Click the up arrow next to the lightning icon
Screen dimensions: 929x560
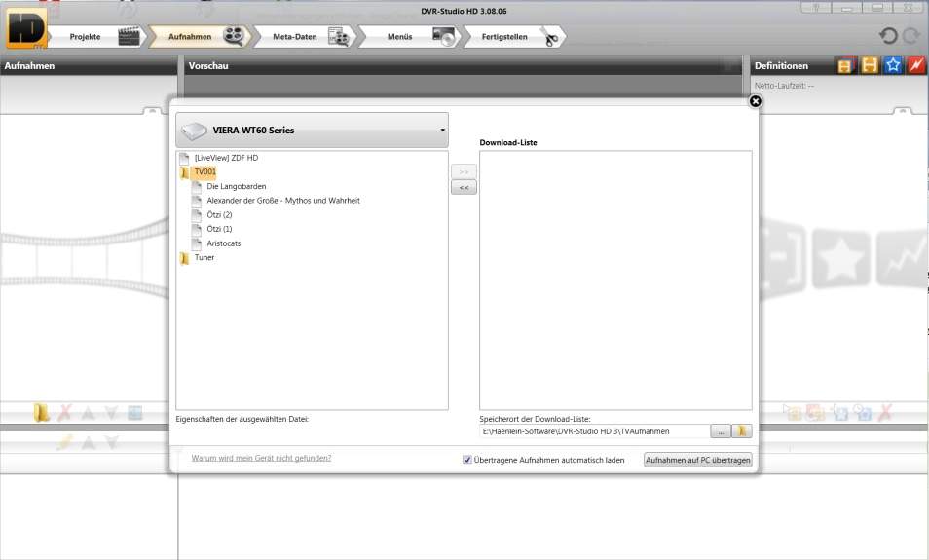pyautogui.click(x=88, y=442)
